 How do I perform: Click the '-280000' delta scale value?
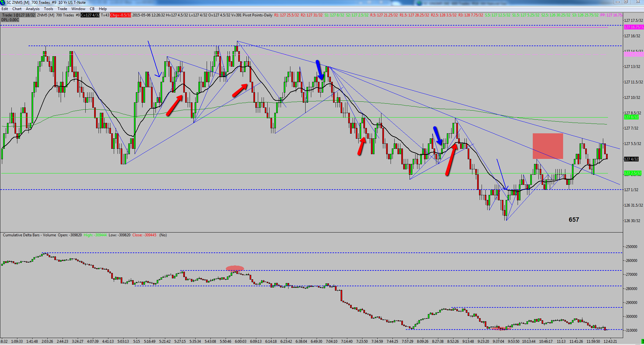631,289
